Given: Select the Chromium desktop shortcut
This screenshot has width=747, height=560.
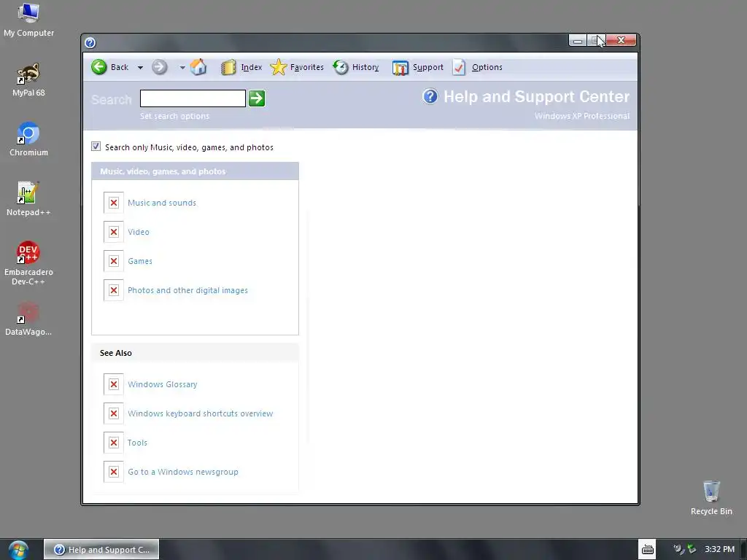Looking at the screenshot, I should click(28, 139).
